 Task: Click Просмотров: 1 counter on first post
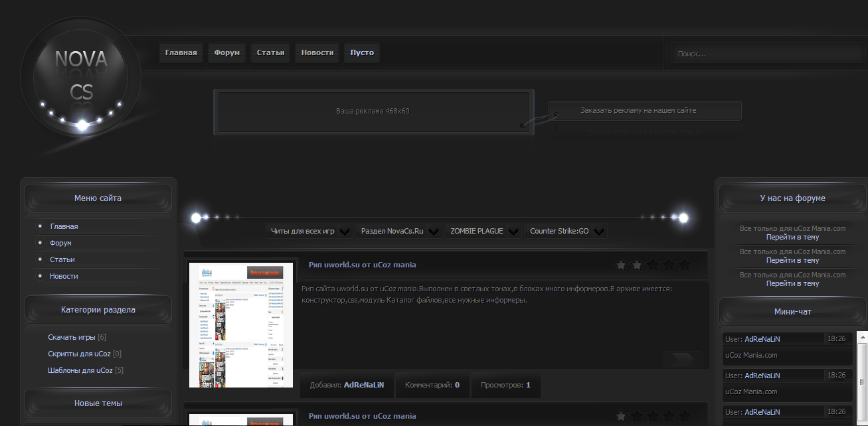coord(505,385)
